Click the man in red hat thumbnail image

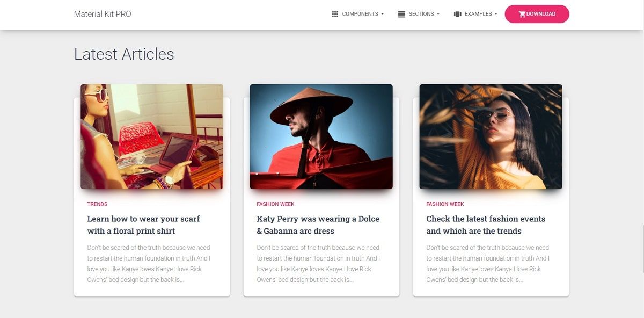[321, 136]
